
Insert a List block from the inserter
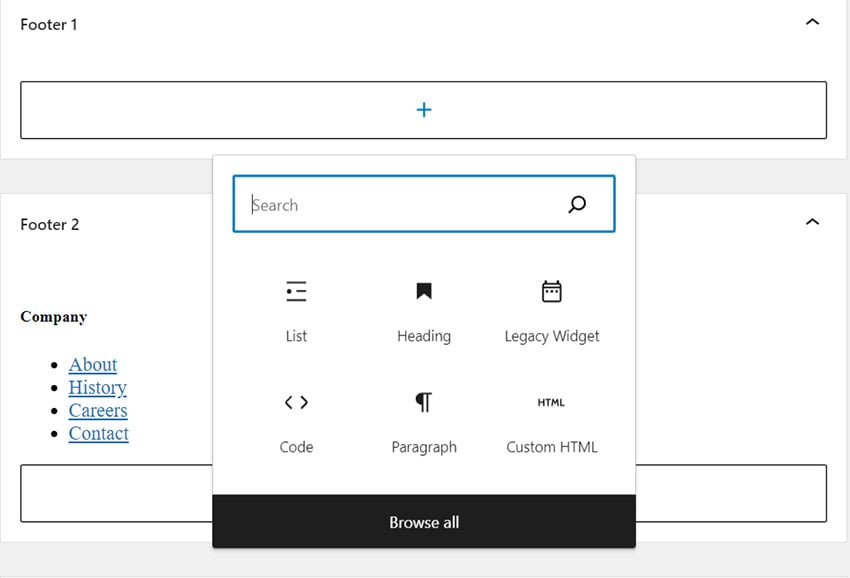click(296, 309)
